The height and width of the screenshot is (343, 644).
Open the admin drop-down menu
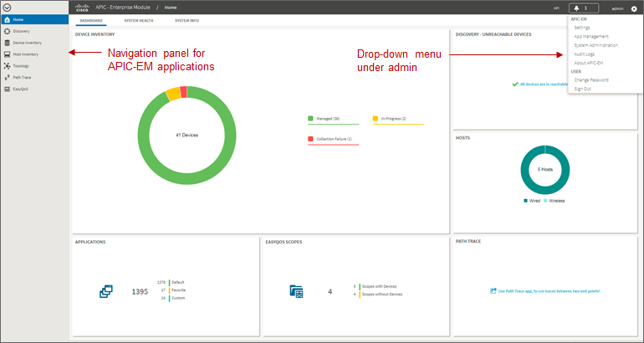pyautogui.click(x=617, y=8)
